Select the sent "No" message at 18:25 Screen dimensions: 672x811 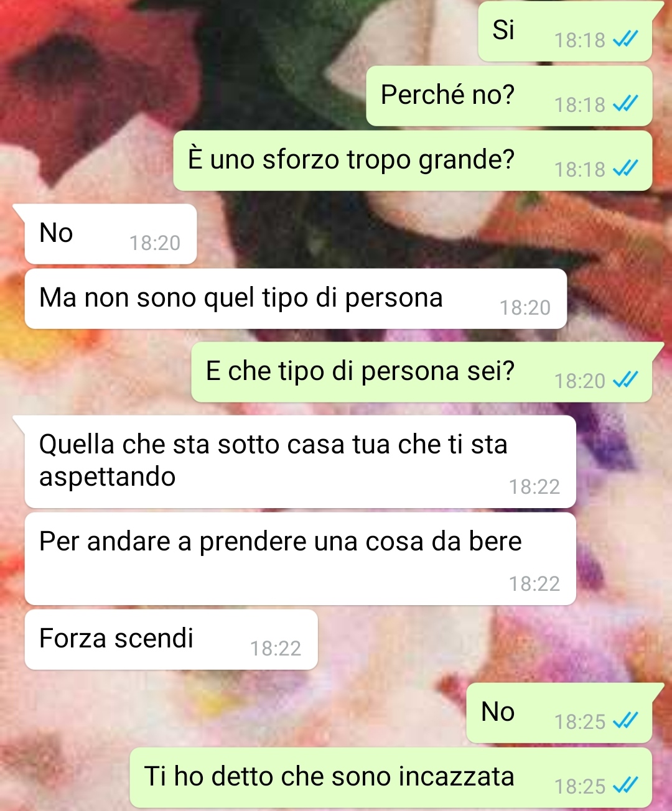559,713
